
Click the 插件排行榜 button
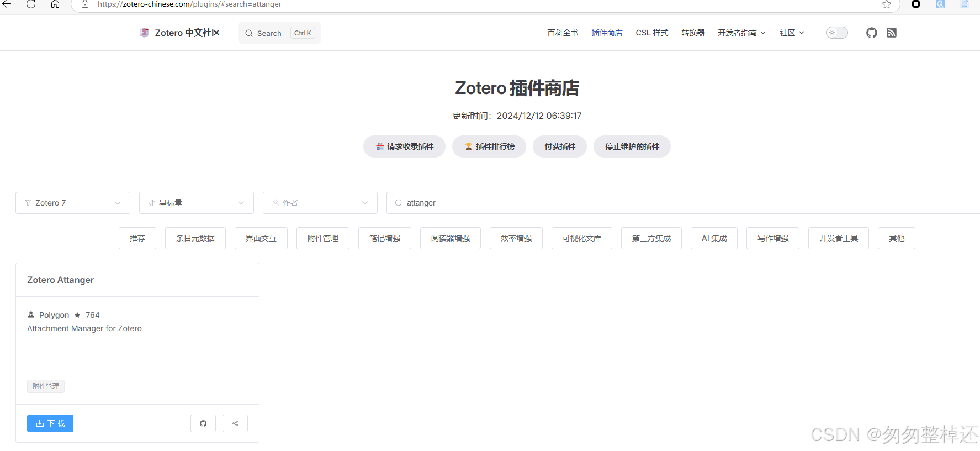489,146
